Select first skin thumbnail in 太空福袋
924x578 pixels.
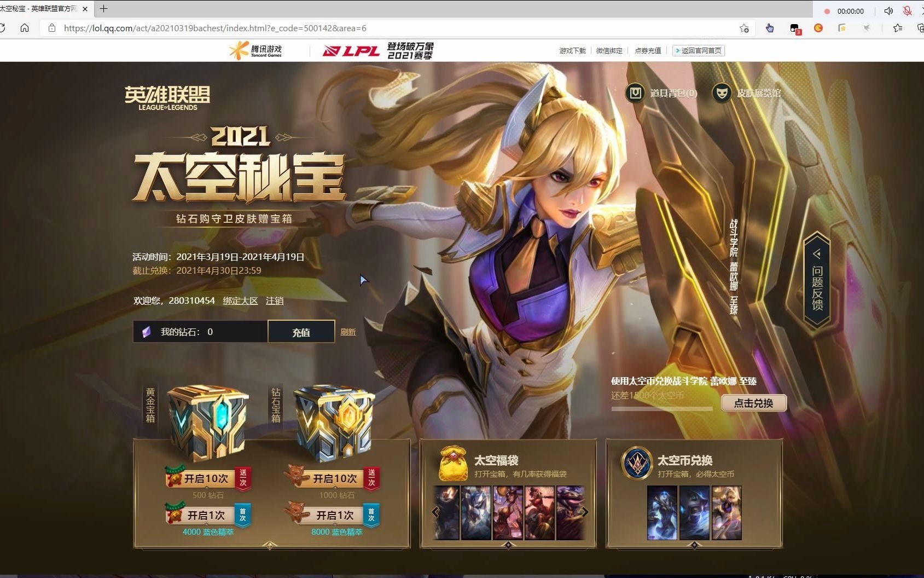pos(446,513)
